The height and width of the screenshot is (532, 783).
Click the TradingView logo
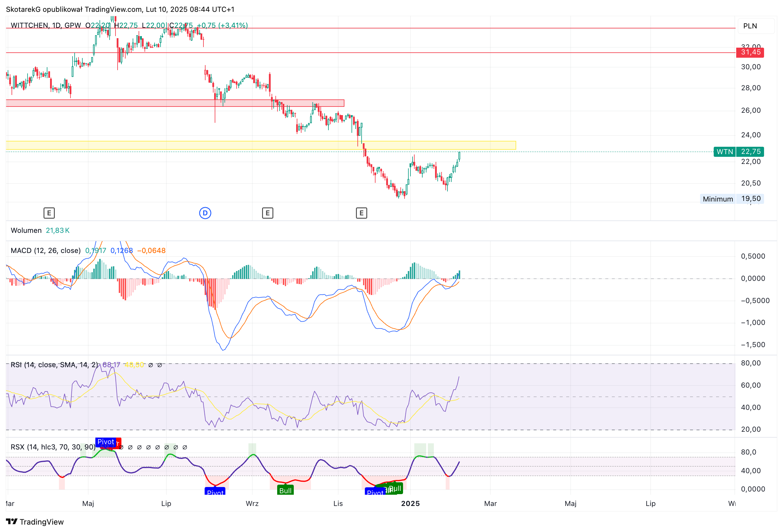pos(35,522)
